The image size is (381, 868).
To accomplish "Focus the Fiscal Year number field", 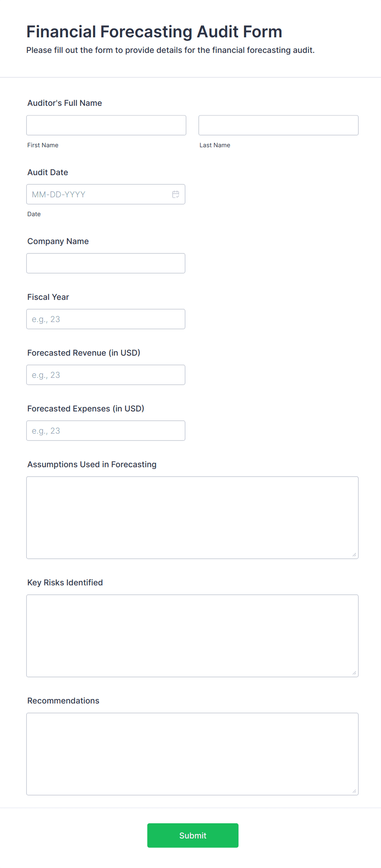I will [x=106, y=319].
